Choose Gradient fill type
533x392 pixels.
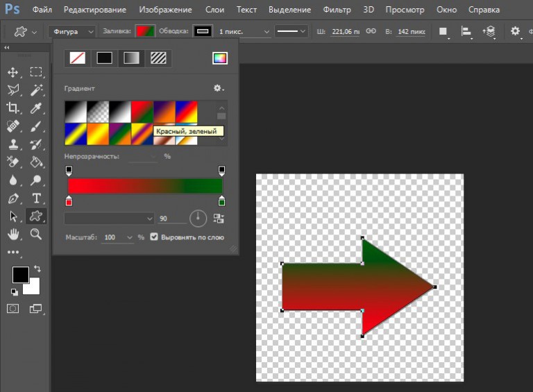131,58
